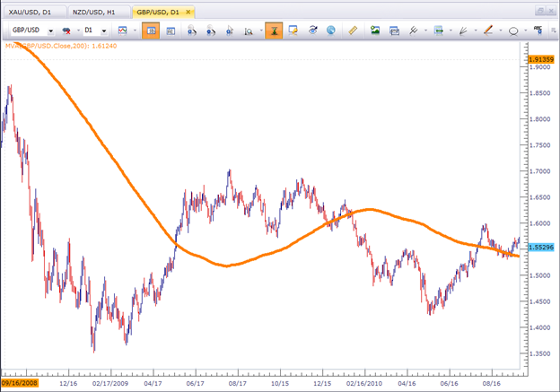Expand the fan lines tool dropdown arrow
Viewport: 560px width, 392px height.
point(476,30)
